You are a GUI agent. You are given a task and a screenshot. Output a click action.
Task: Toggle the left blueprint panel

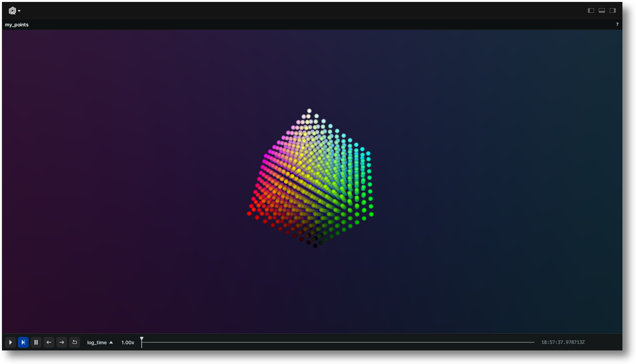pyautogui.click(x=591, y=10)
